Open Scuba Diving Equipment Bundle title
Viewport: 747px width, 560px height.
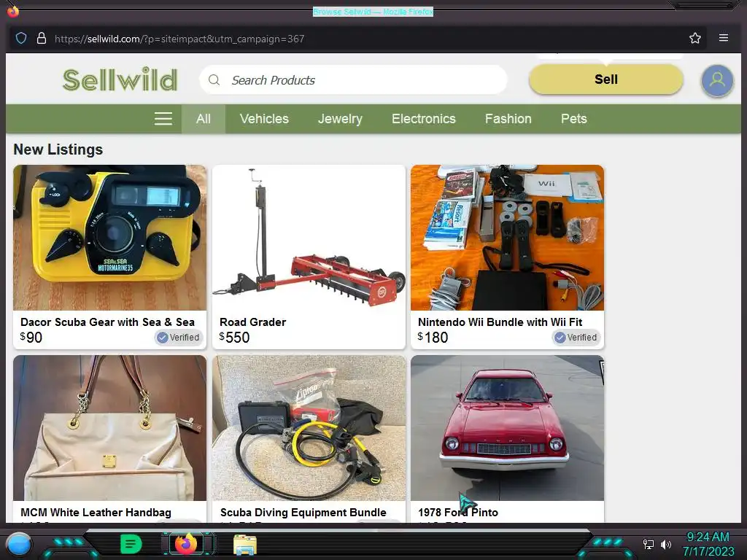[x=303, y=513]
